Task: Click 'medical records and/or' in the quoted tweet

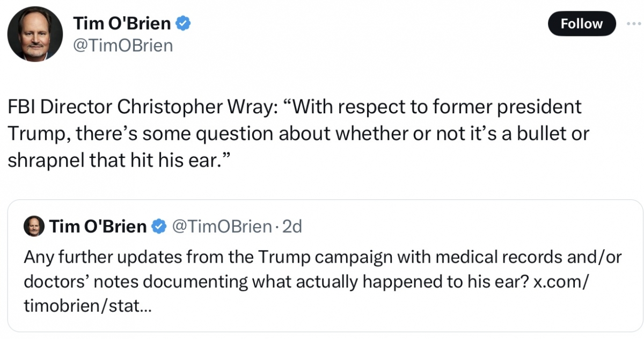Action: [x=529, y=257]
